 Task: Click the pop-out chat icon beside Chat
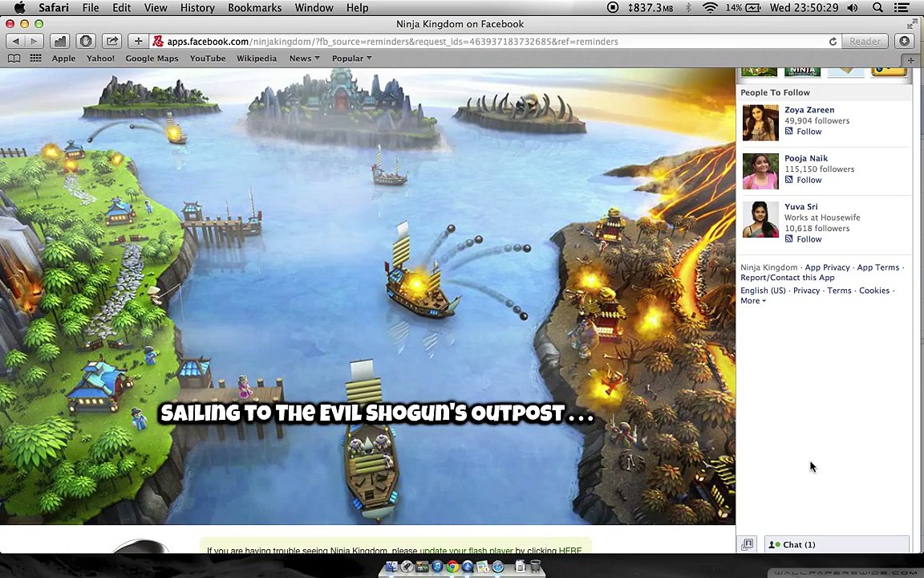[748, 544]
